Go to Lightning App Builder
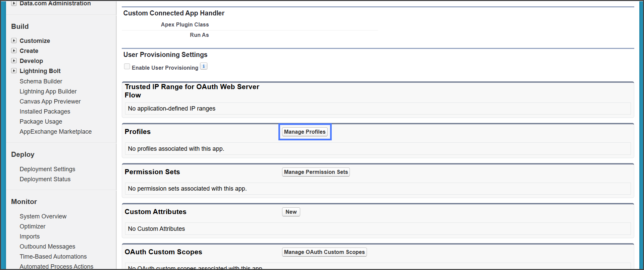644x270 pixels. point(48,91)
